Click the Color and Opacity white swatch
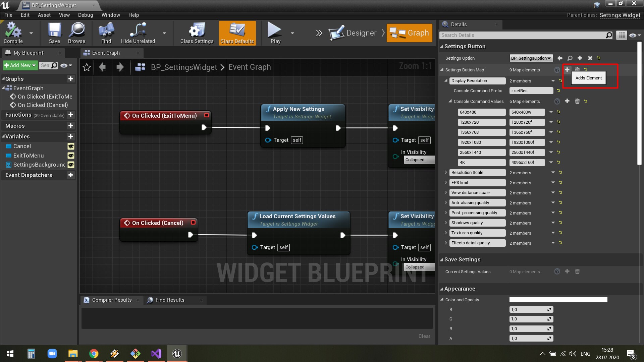The image size is (644, 362). 558,300
